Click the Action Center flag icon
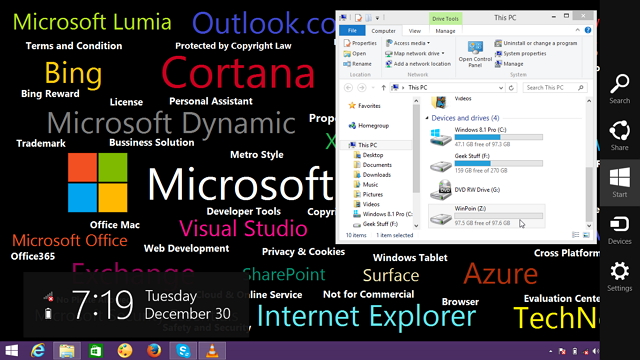The height and width of the screenshot is (360, 640). point(562,351)
